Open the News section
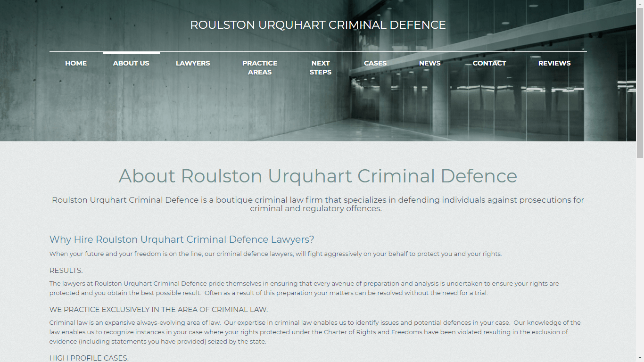The width and height of the screenshot is (644, 362). [x=429, y=63]
